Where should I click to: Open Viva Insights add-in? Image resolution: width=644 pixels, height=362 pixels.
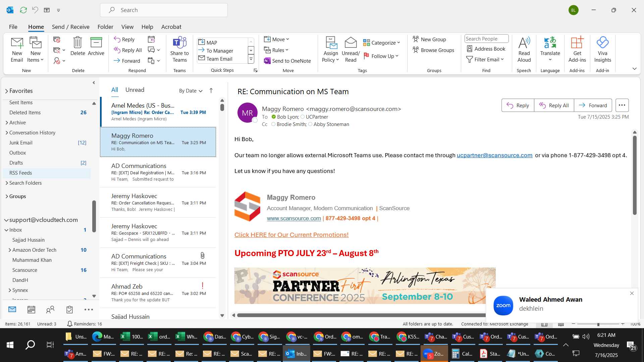pos(602,50)
